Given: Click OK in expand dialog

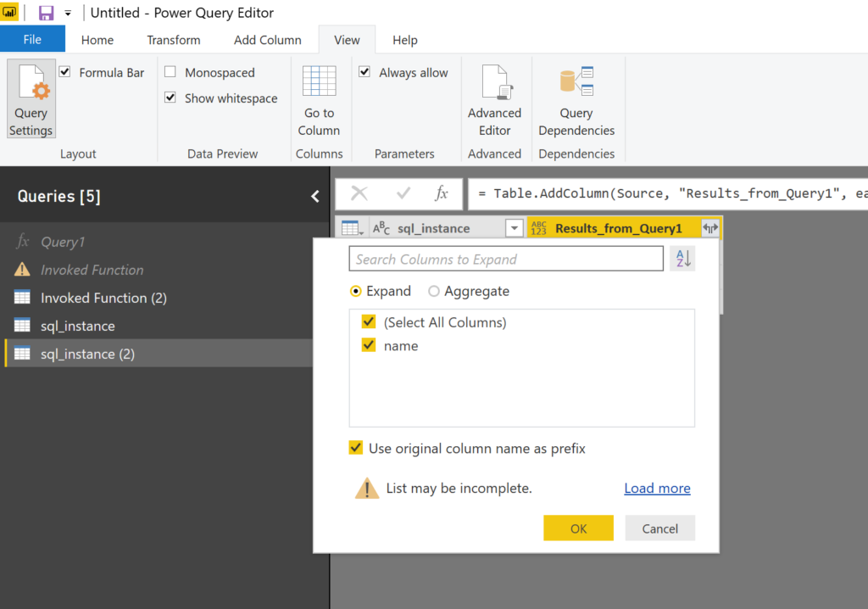Looking at the screenshot, I should coord(578,528).
